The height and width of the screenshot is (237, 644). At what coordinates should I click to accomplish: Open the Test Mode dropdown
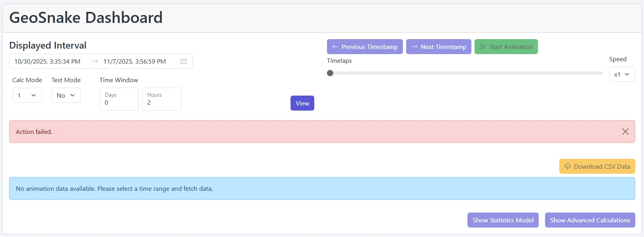66,95
